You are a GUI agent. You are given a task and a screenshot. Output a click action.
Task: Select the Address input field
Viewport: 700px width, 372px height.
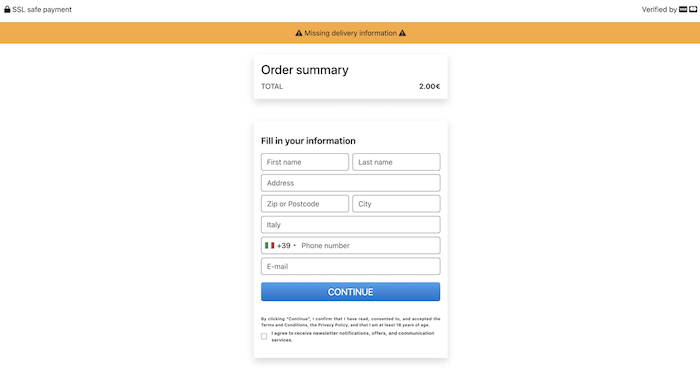pos(350,183)
